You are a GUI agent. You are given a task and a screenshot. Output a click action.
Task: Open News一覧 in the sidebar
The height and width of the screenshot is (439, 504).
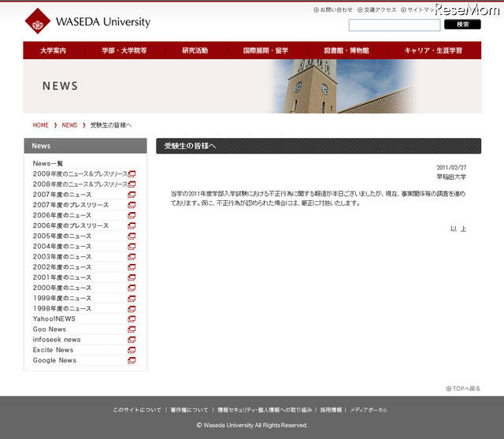(x=48, y=163)
